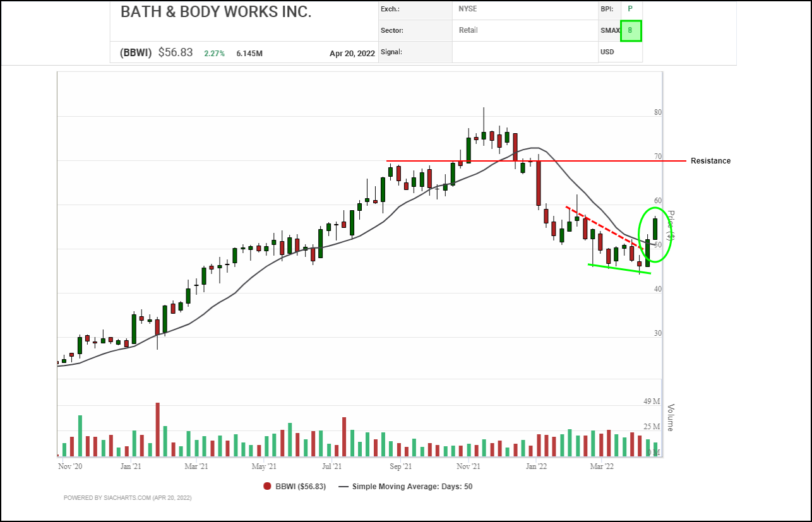Click the SMAX score box showing 8

coord(631,30)
